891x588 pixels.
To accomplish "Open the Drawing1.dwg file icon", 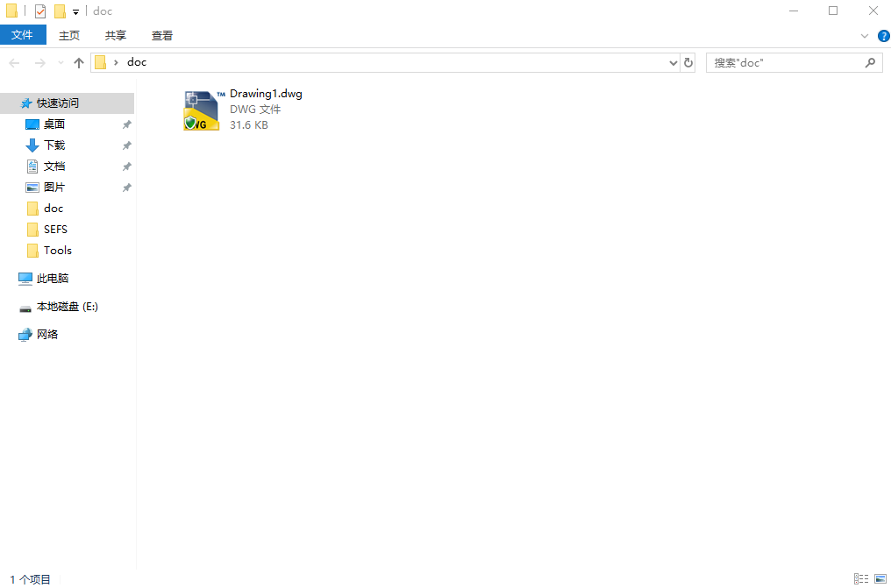I will (x=201, y=110).
